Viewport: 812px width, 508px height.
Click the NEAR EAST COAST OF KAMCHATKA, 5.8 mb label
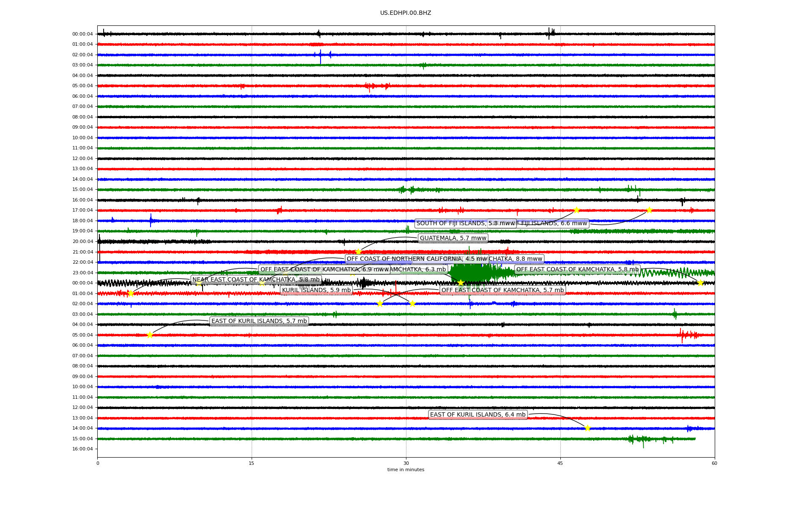click(x=256, y=280)
